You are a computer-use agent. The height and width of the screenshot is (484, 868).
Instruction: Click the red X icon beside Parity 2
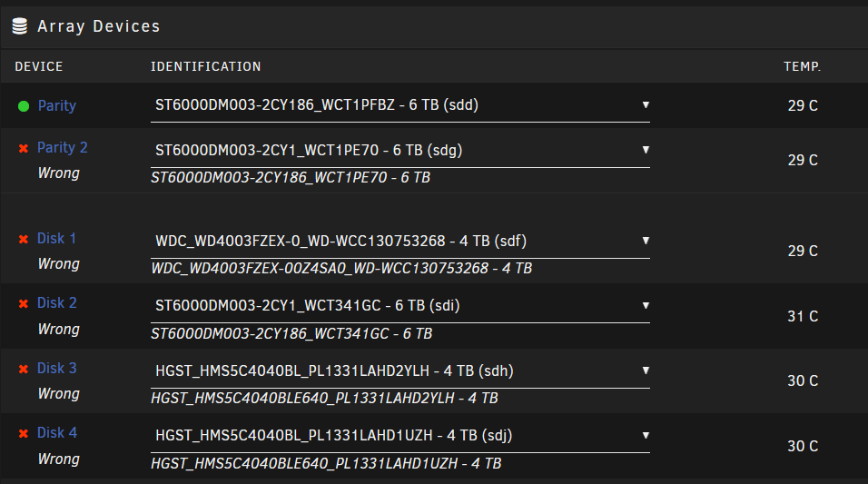24,148
